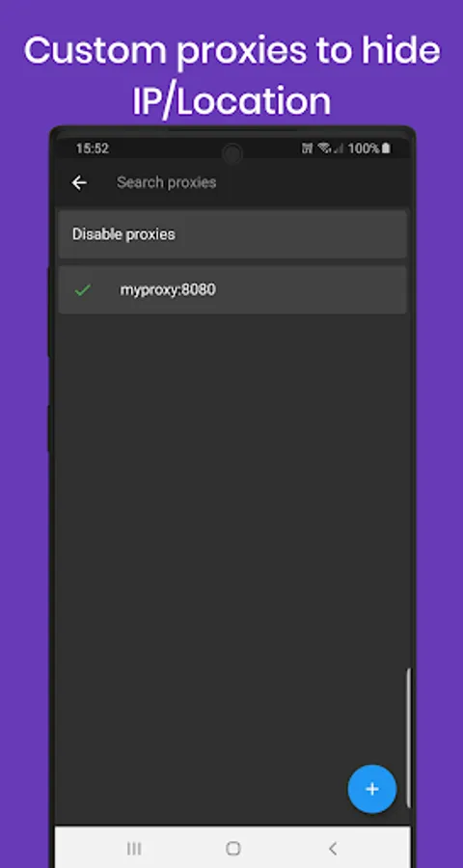Tap the front camera cutout at top
Screen dimensions: 463x868
click(x=232, y=154)
